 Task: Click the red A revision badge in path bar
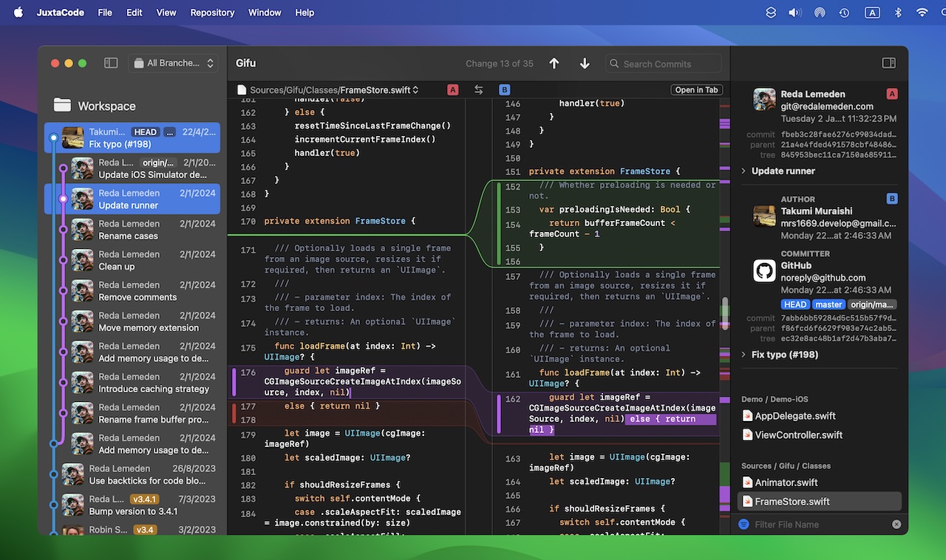pyautogui.click(x=453, y=90)
